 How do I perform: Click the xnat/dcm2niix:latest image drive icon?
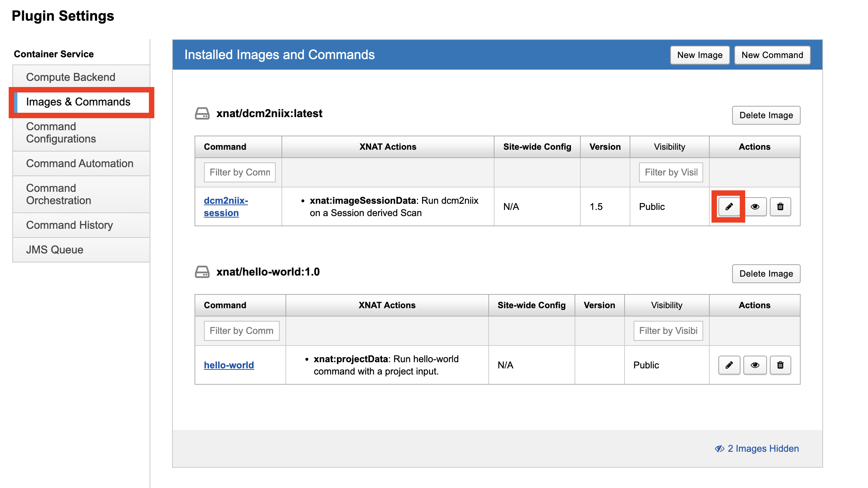(202, 113)
